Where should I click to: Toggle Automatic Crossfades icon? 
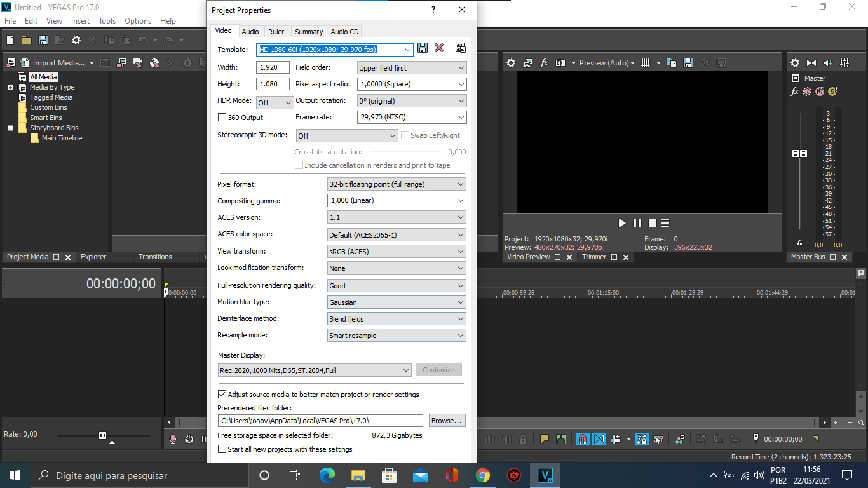tap(599, 438)
